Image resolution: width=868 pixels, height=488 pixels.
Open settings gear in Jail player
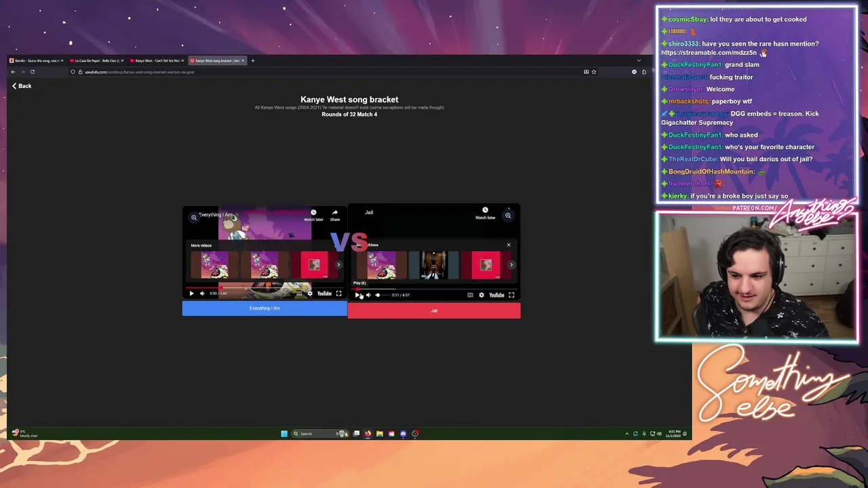point(481,295)
